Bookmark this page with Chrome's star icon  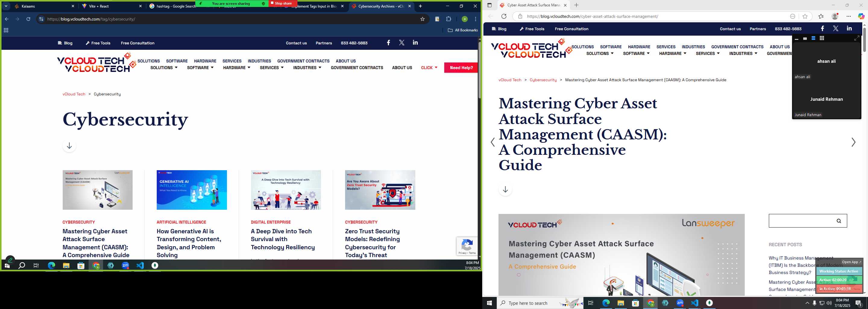coord(422,19)
